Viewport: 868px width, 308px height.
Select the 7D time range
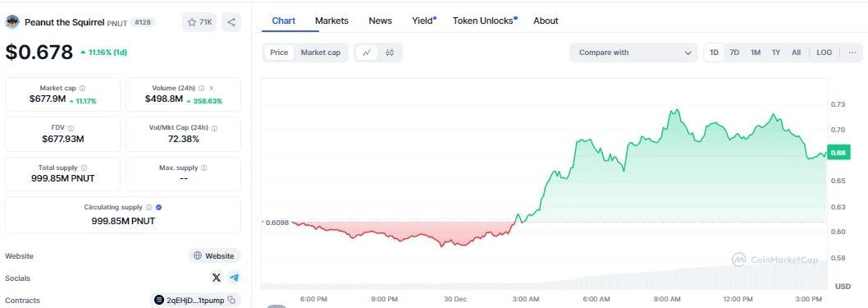coord(734,53)
